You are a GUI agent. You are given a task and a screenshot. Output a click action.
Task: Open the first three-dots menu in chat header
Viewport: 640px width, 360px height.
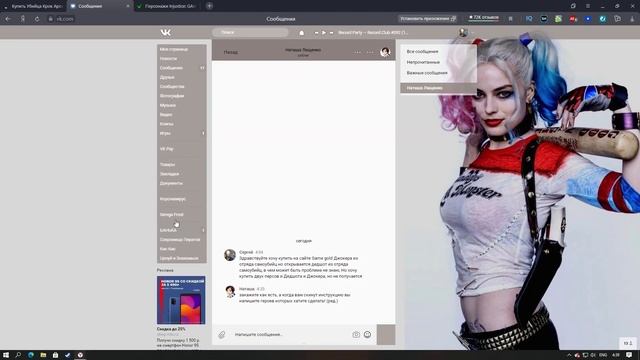[x=358, y=52]
